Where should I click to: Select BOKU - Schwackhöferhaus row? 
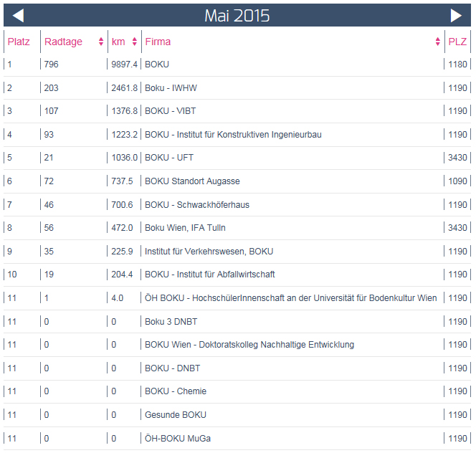point(197,205)
